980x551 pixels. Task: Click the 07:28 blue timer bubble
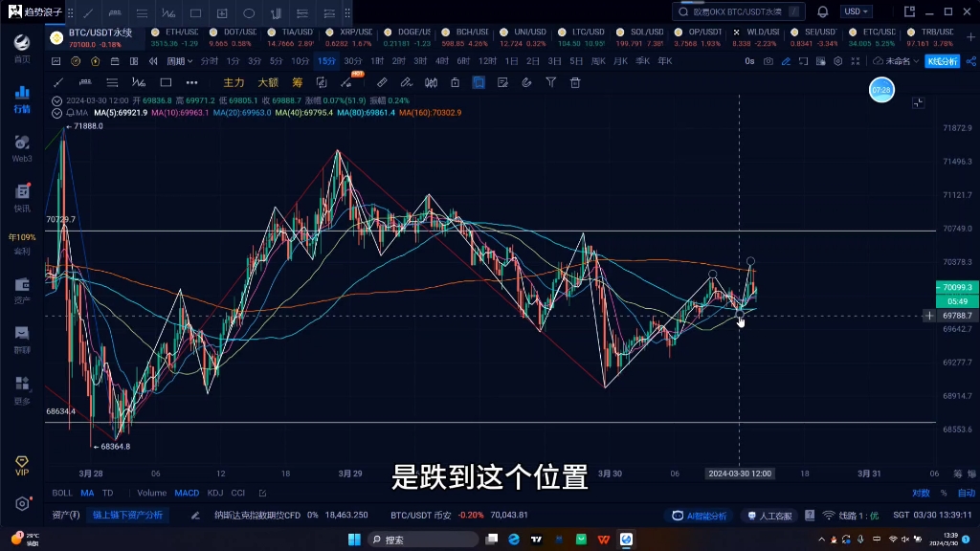coord(881,91)
